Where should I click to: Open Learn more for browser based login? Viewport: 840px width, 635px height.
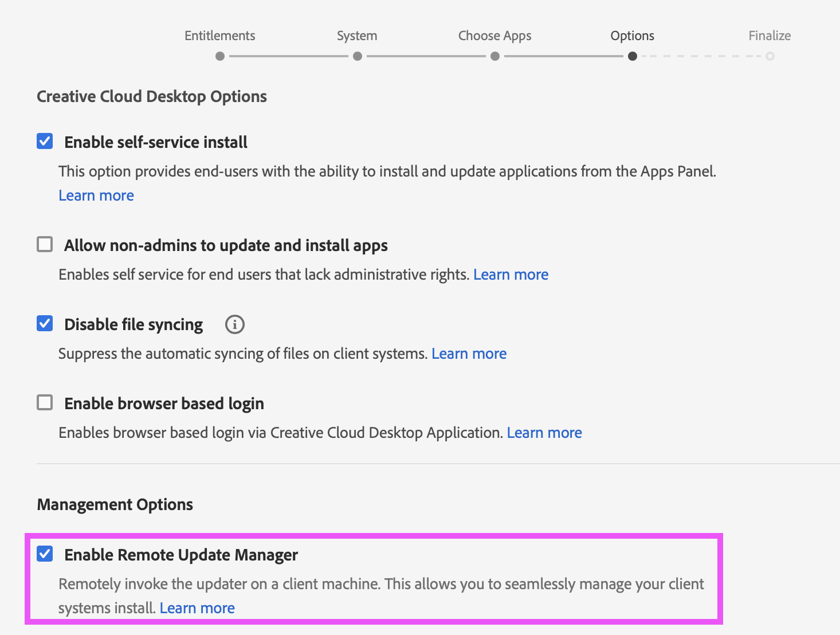544,433
